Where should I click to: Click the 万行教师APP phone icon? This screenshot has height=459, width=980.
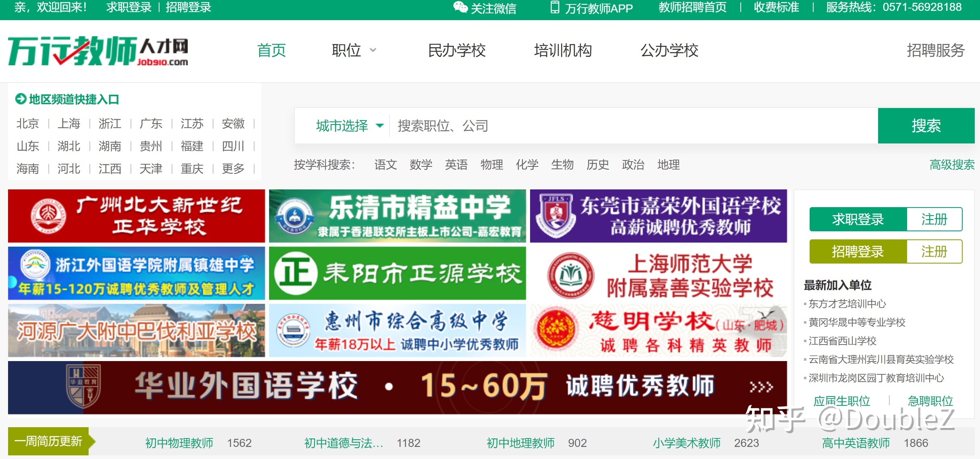coord(555,8)
